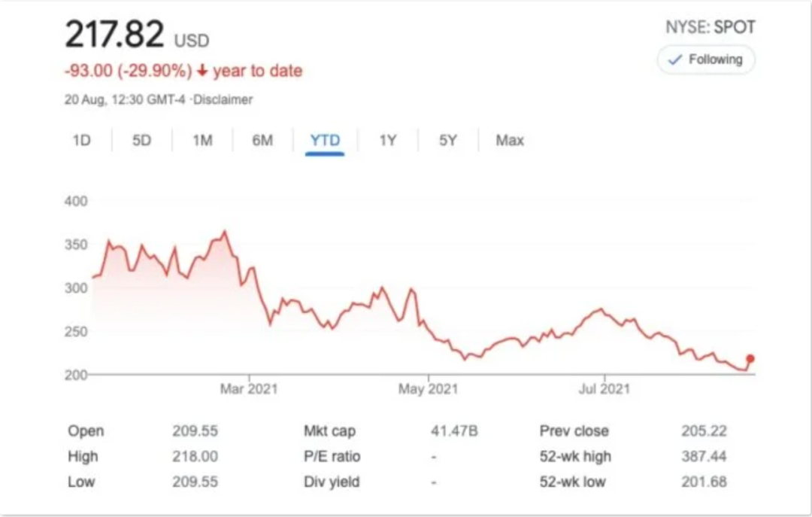
Task: Show the 1M chart range
Action: point(202,140)
